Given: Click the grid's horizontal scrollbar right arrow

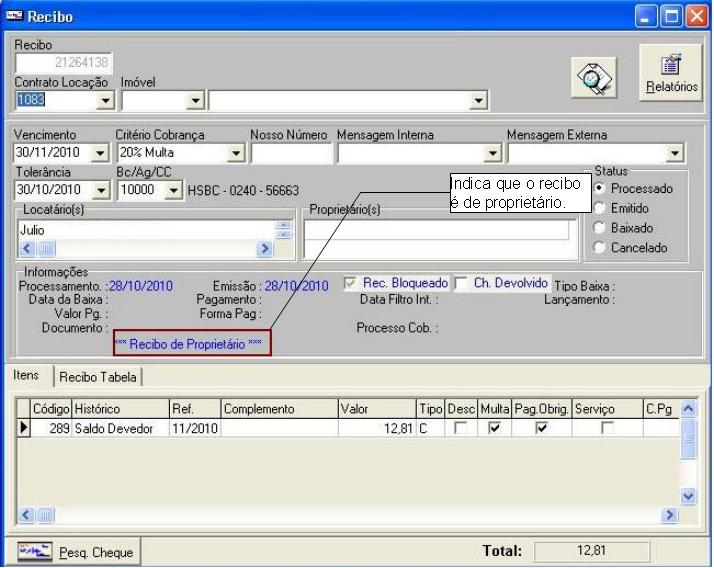Looking at the screenshot, I should [673, 514].
